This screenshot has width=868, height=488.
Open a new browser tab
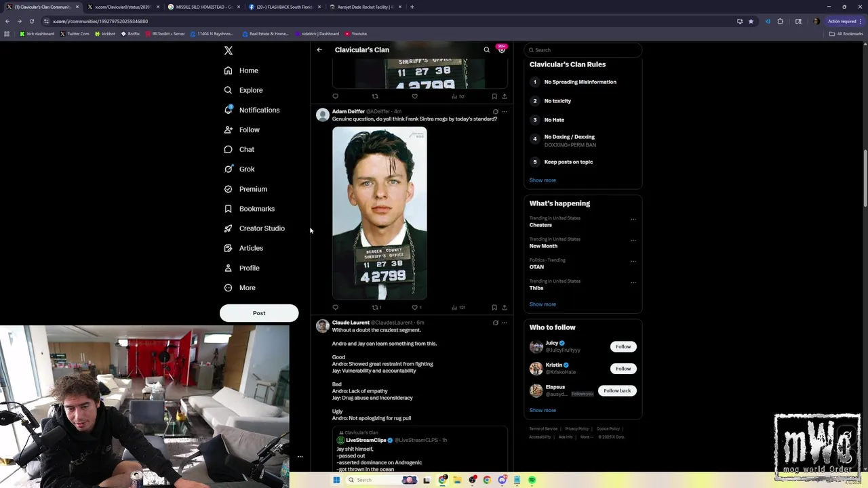[412, 7]
